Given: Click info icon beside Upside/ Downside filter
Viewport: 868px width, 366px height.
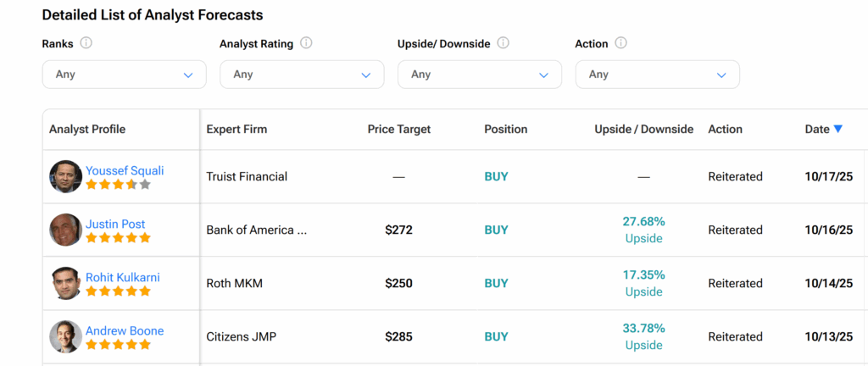Looking at the screenshot, I should pos(503,43).
